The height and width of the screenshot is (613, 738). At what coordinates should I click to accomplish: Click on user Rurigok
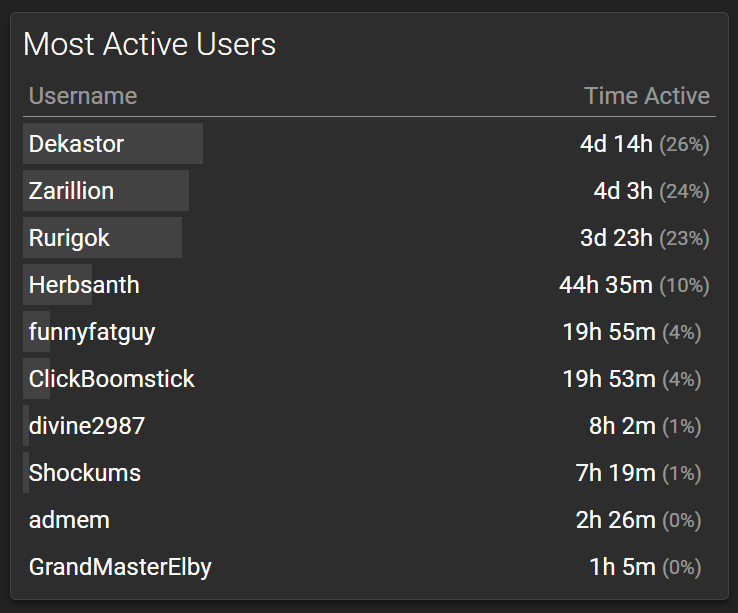click(x=69, y=238)
